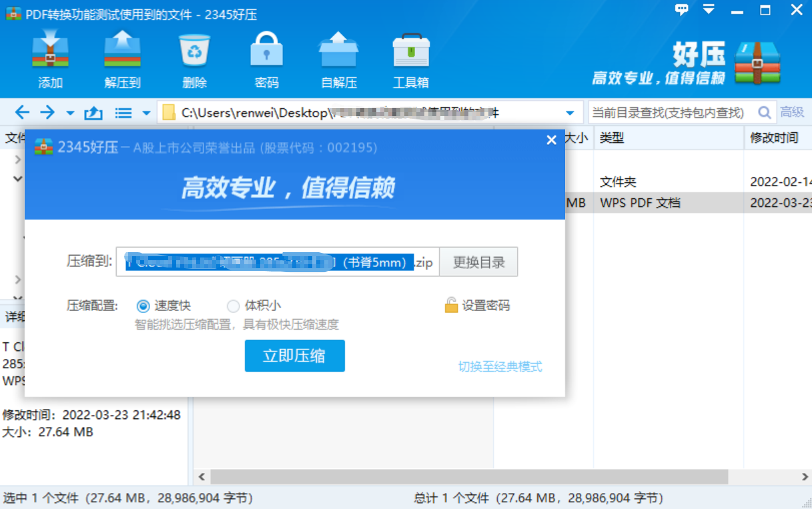The height and width of the screenshot is (509, 812).
Task: Click 大小: 27.64 MB detail text
Action: pyautogui.click(x=48, y=432)
